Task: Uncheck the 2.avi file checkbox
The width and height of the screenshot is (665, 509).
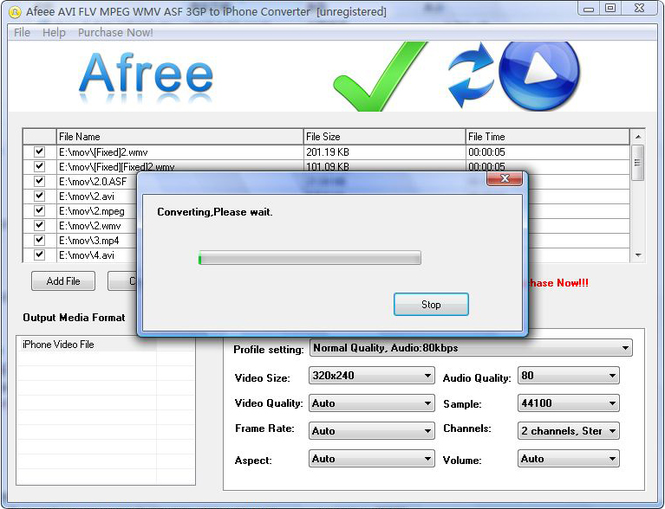Action: (39, 196)
